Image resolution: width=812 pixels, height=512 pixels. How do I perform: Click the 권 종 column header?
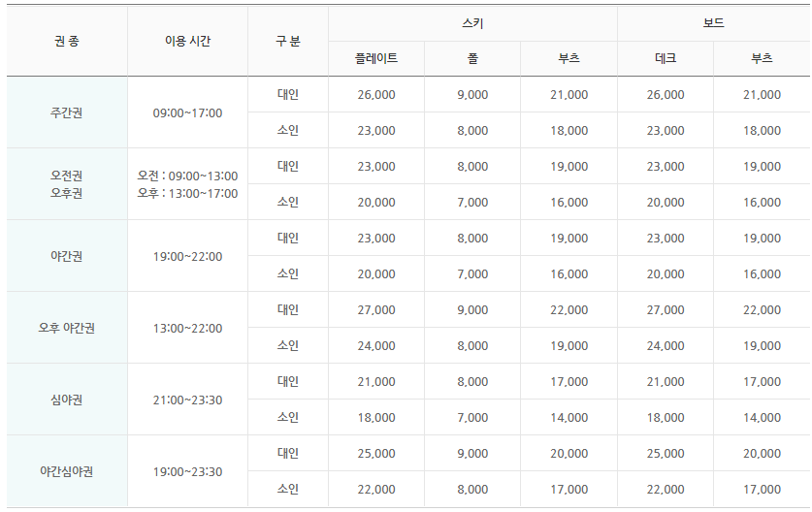(x=67, y=41)
